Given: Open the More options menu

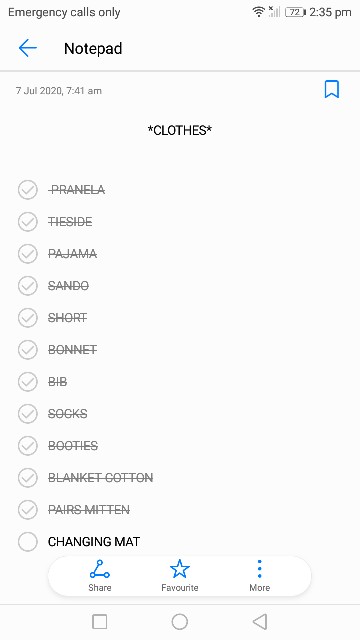Looking at the screenshot, I should coord(260,576).
